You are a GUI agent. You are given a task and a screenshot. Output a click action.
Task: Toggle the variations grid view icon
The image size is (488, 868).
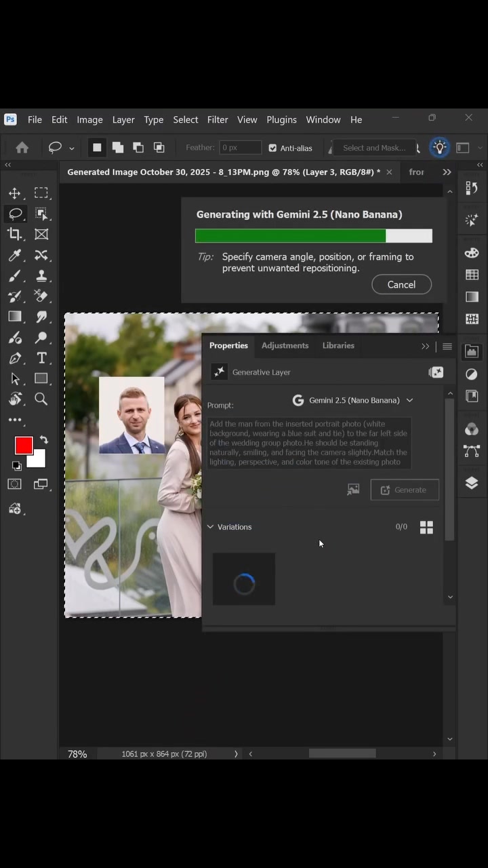(426, 527)
